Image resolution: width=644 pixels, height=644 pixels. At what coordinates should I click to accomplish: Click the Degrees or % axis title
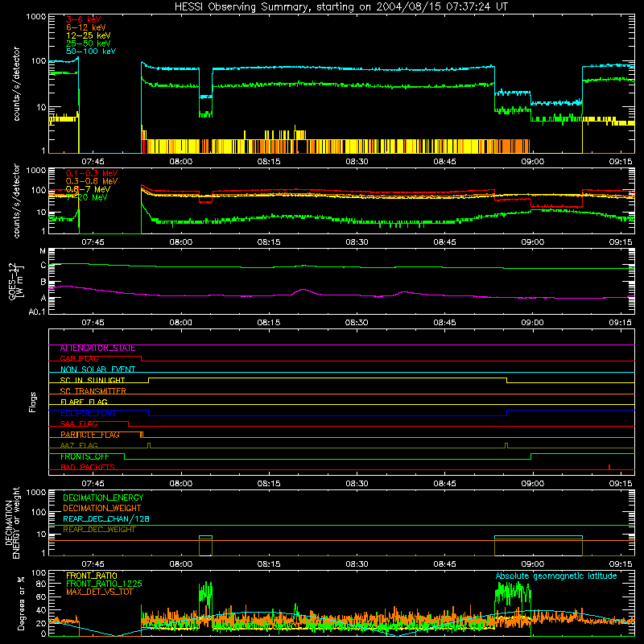[x=22, y=603]
